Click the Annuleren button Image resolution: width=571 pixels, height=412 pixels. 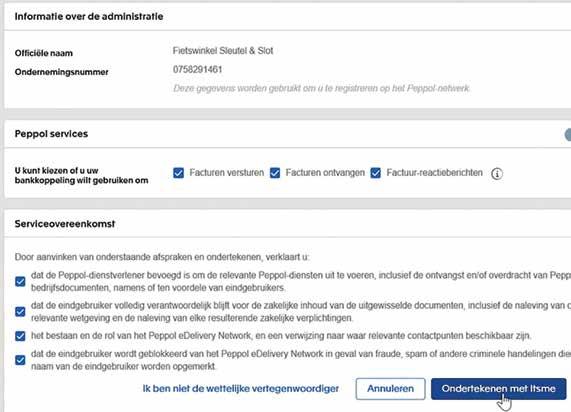(390, 389)
